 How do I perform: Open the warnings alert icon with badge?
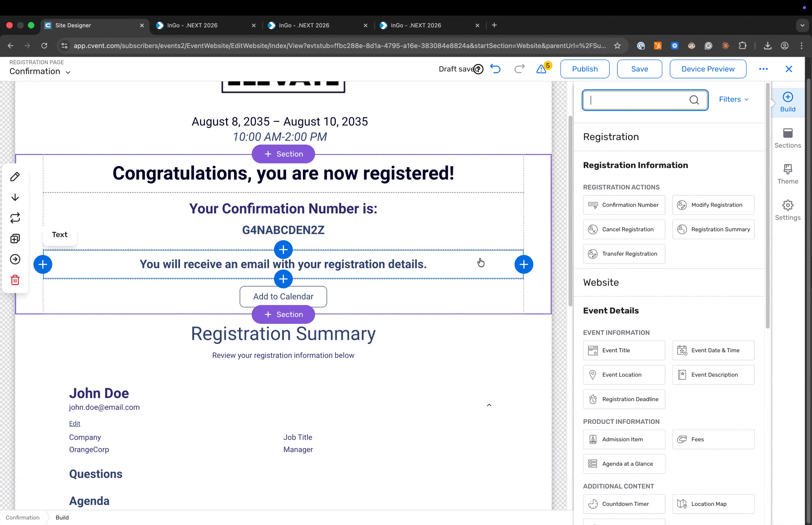point(542,69)
